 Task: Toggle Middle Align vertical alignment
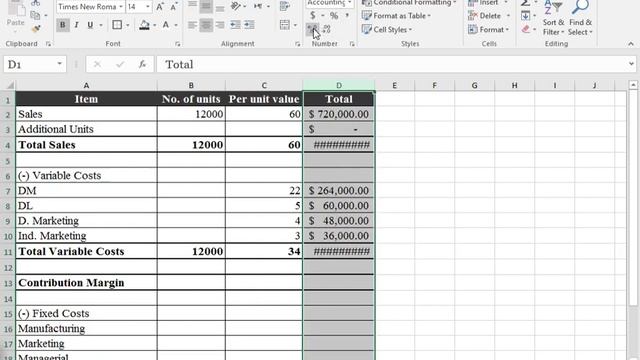pyautogui.click(x=206, y=6)
